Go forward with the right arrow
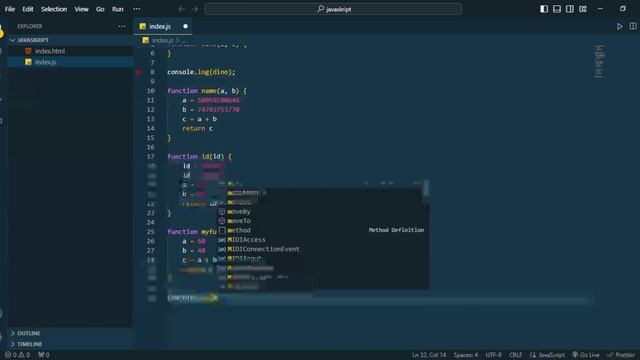Viewport: 640px width, 360px height. pos(195,9)
